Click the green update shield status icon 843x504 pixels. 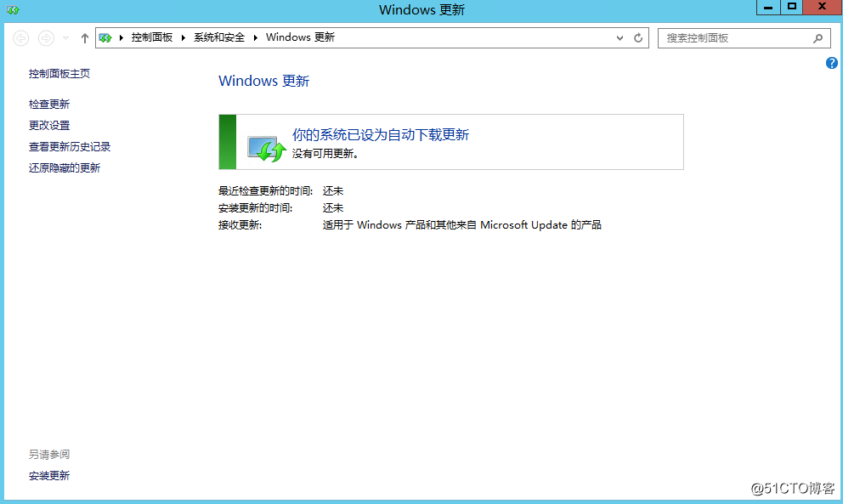[x=266, y=149]
